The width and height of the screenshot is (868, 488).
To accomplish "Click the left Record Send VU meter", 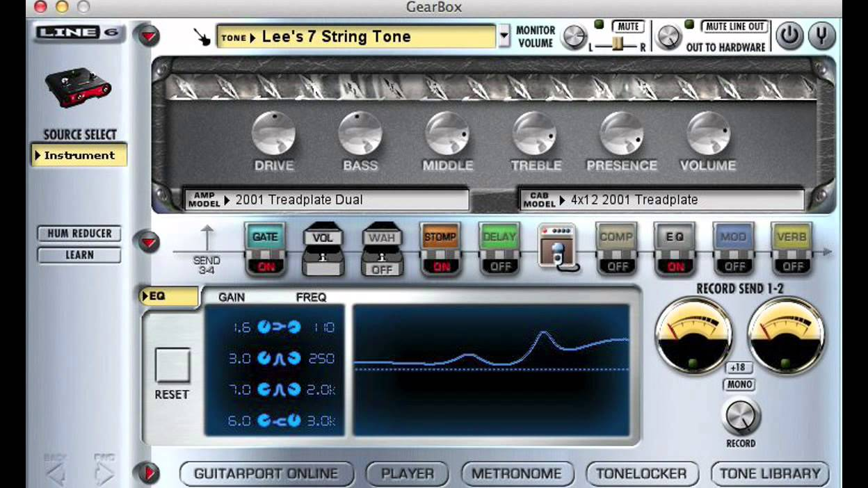I will pyautogui.click(x=694, y=336).
